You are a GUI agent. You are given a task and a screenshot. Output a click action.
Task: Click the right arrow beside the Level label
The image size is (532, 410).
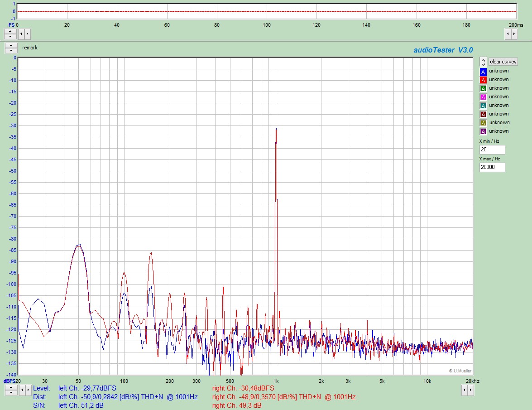28,390
